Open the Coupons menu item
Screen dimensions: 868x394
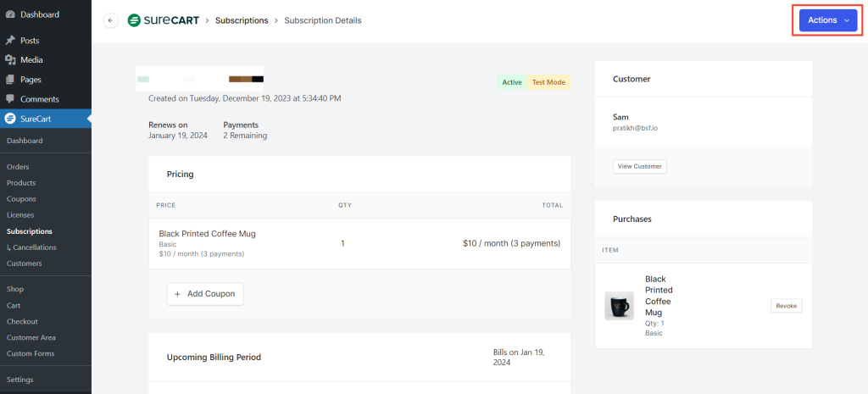[x=21, y=199]
